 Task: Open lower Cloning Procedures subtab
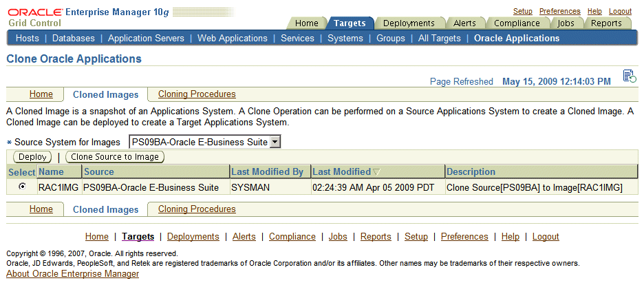click(197, 209)
